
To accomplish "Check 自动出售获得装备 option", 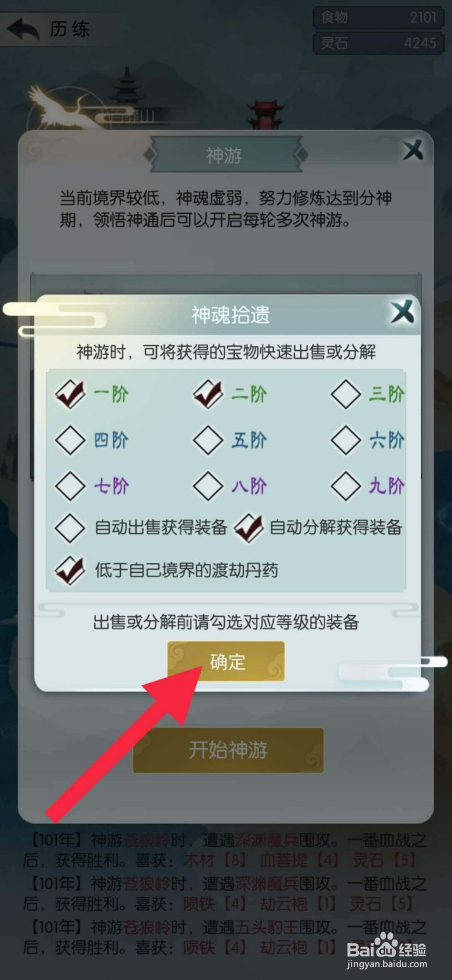I will 70,527.
